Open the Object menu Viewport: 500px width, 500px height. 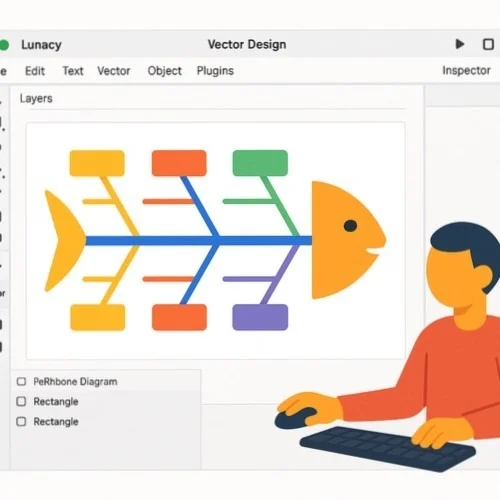click(165, 71)
